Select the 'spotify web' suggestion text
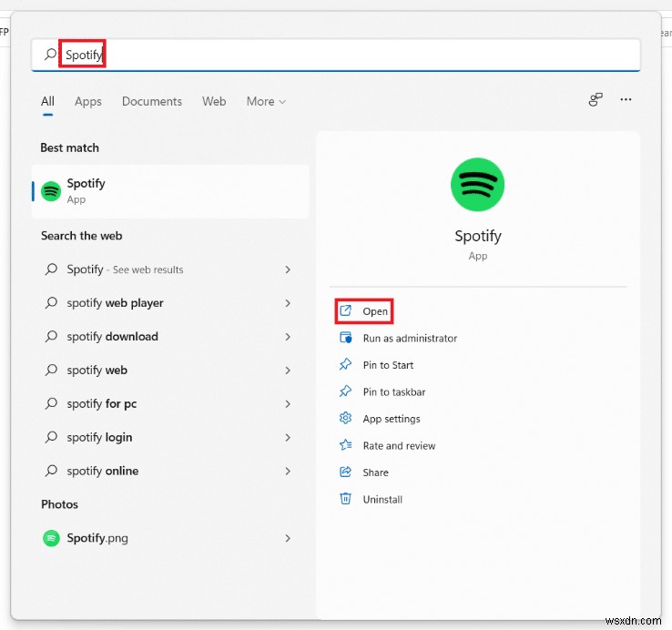Viewport: 672px width, 630px height. 97,370
